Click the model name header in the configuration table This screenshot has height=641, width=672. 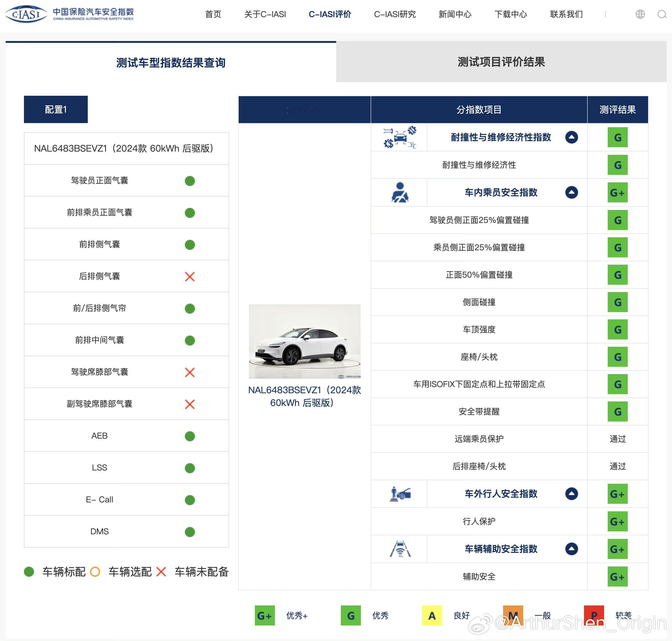(127, 148)
